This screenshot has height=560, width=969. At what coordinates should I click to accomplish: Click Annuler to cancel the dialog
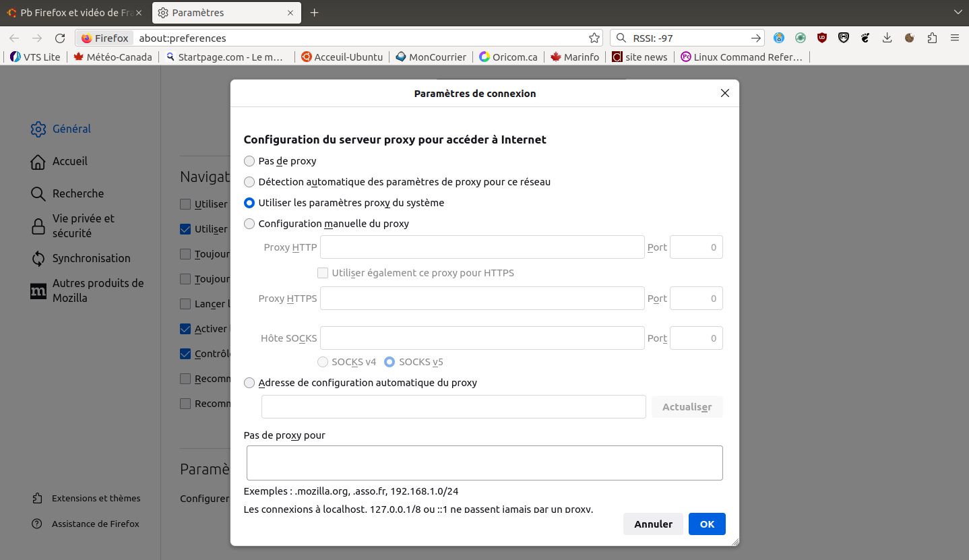click(x=654, y=524)
